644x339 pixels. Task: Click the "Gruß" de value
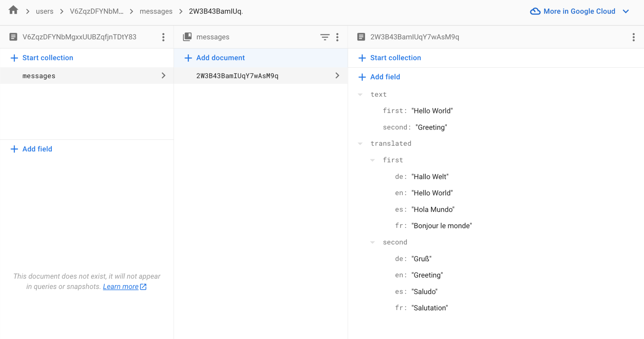(421, 259)
